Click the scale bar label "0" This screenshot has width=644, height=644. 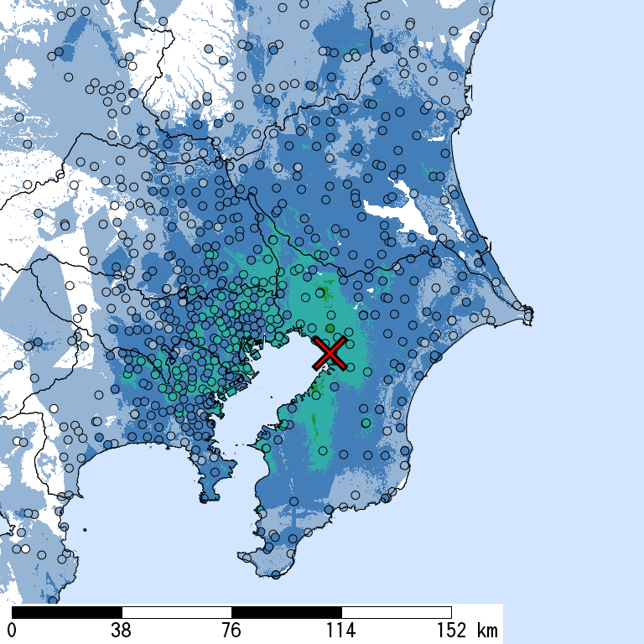[12, 630]
